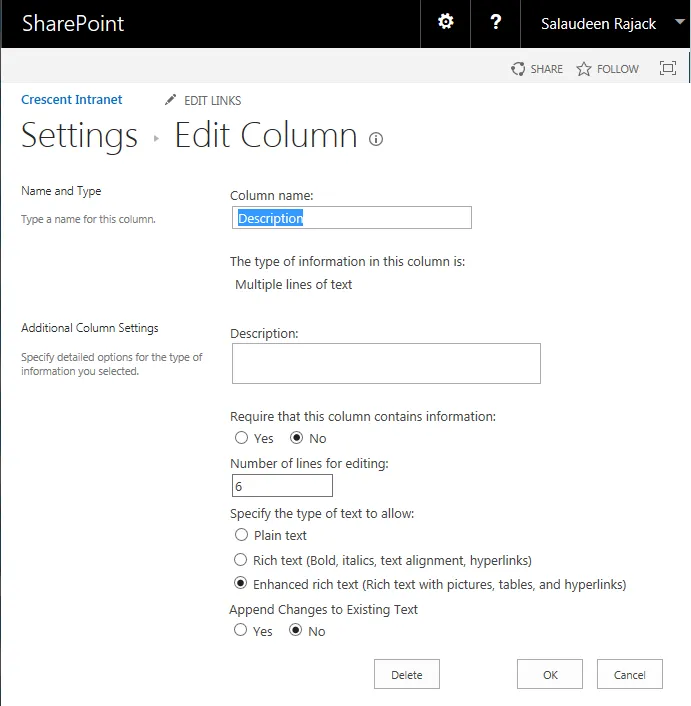Image resolution: width=691 pixels, height=706 pixels.
Task: Select Yes for requiring column information
Action: [241, 438]
